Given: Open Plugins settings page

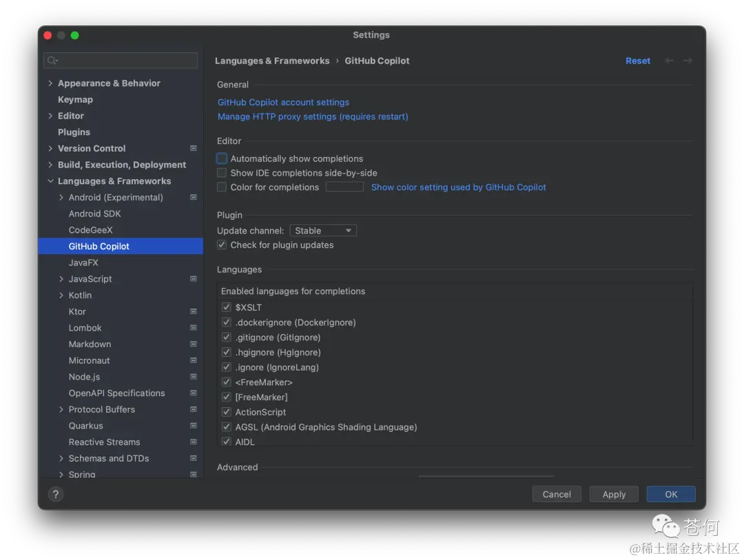Looking at the screenshot, I should (74, 132).
